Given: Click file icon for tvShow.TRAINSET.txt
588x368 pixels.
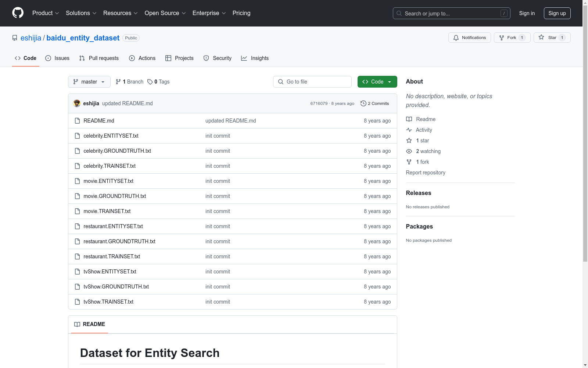Looking at the screenshot, I should tap(77, 302).
